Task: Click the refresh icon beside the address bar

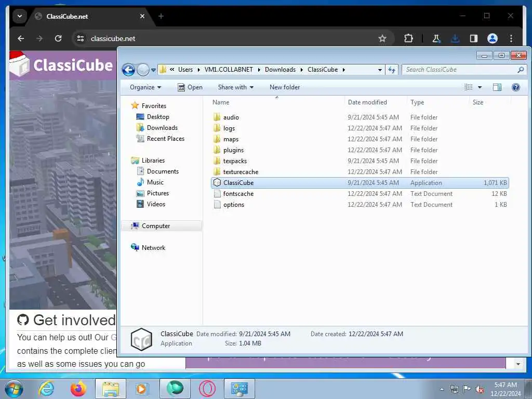Action: click(392, 70)
